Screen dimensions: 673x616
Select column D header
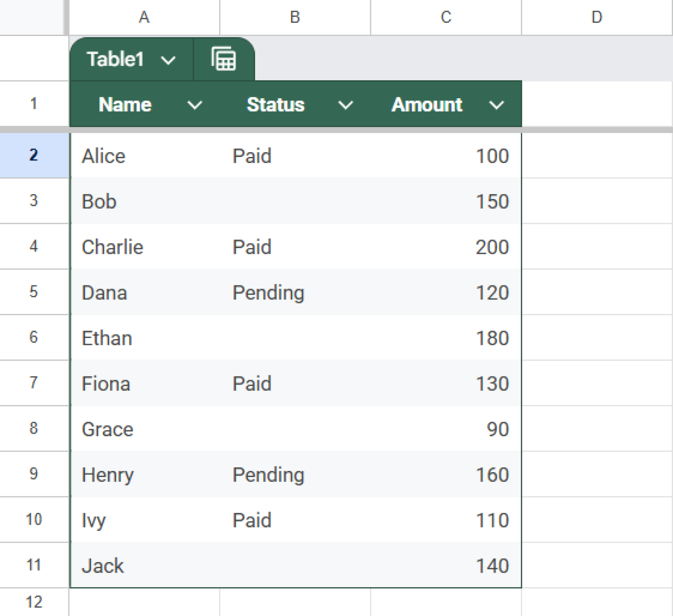(597, 18)
